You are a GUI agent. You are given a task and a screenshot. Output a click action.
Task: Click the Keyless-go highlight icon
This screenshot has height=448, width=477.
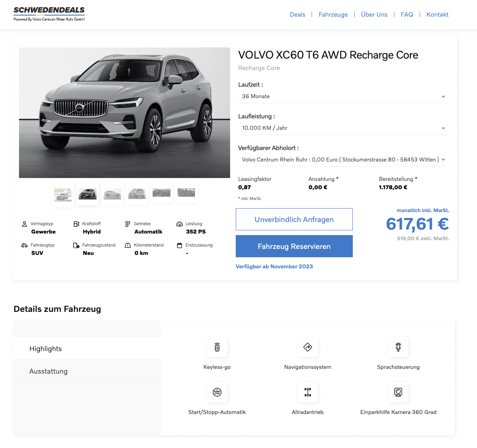[x=217, y=347]
